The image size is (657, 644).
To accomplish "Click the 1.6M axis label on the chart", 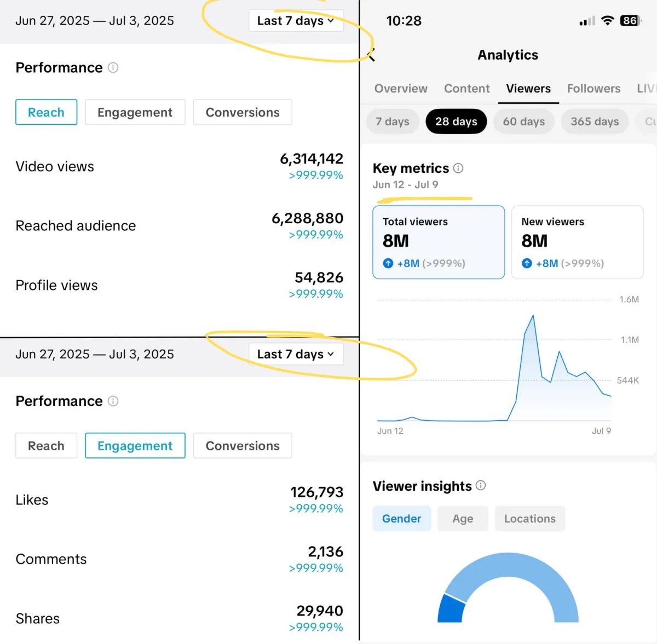I will [x=629, y=299].
